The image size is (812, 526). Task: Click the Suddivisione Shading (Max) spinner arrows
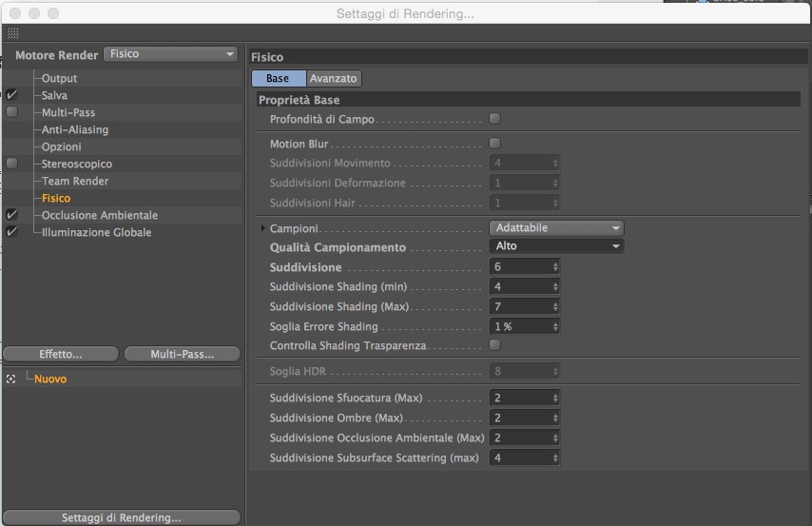point(555,307)
